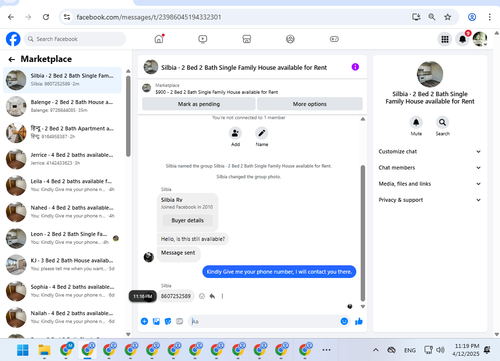Reload the page in Chrome
Image resolution: width=500 pixels, height=361 pixels.
click(x=46, y=17)
